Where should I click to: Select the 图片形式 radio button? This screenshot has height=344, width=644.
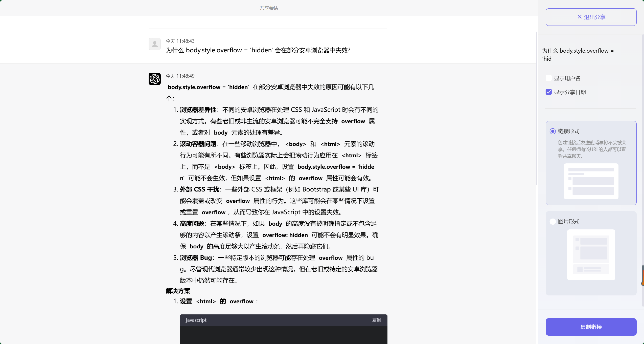pos(552,221)
